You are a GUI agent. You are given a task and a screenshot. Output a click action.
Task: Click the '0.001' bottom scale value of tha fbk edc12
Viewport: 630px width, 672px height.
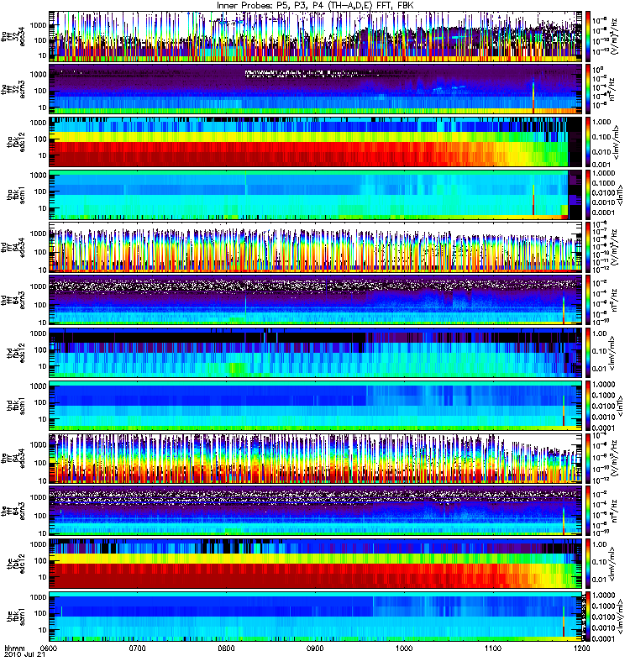coord(601,165)
